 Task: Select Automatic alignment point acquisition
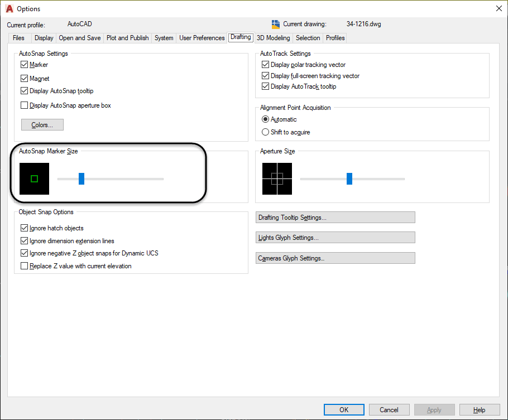[266, 119]
